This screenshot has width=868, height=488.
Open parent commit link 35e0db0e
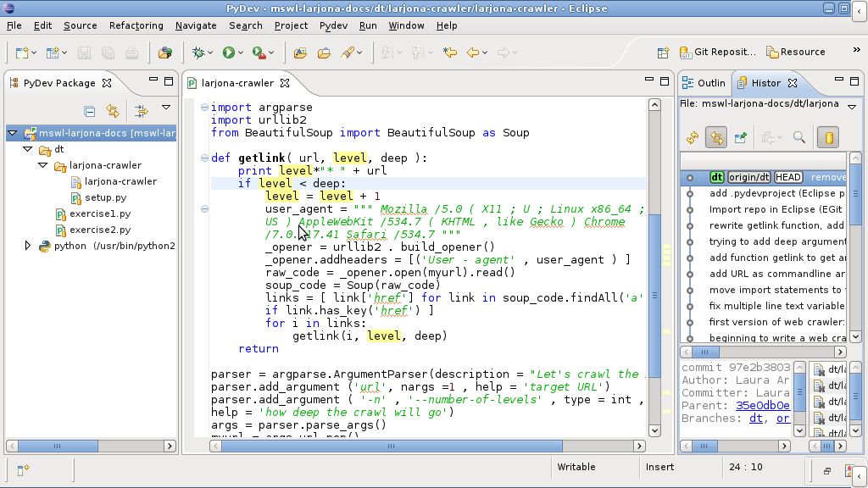(x=762, y=406)
